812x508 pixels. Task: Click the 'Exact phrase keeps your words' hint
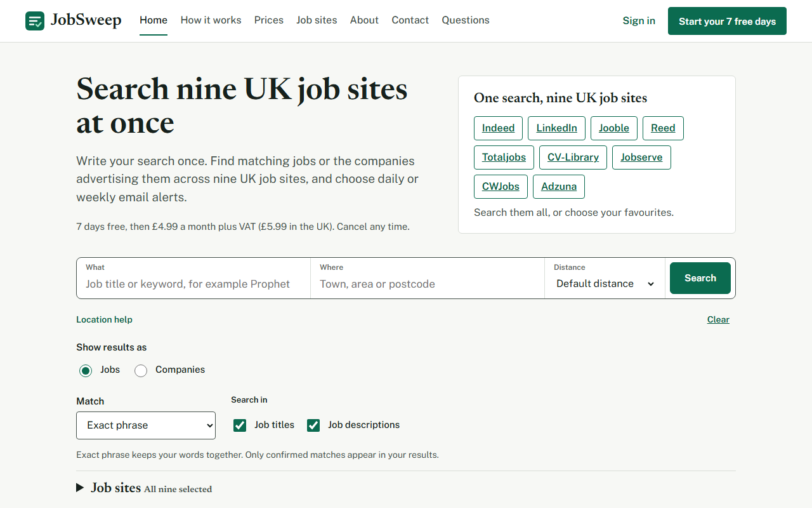(258, 455)
